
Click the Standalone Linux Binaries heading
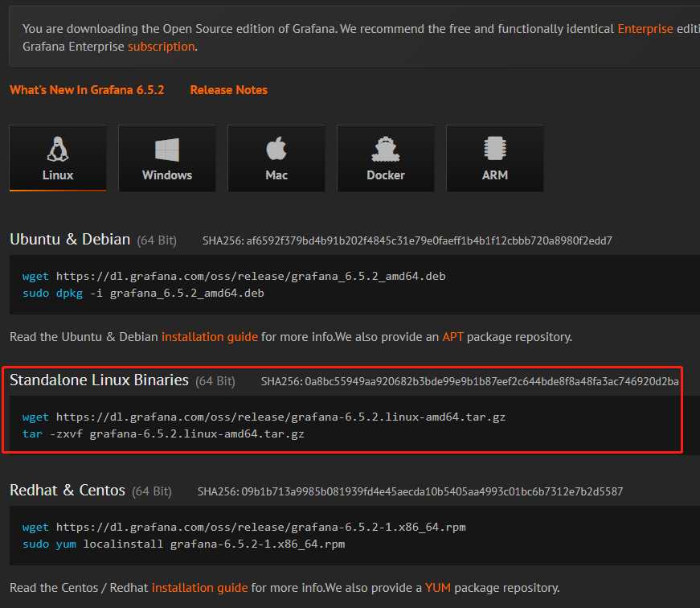(99, 380)
